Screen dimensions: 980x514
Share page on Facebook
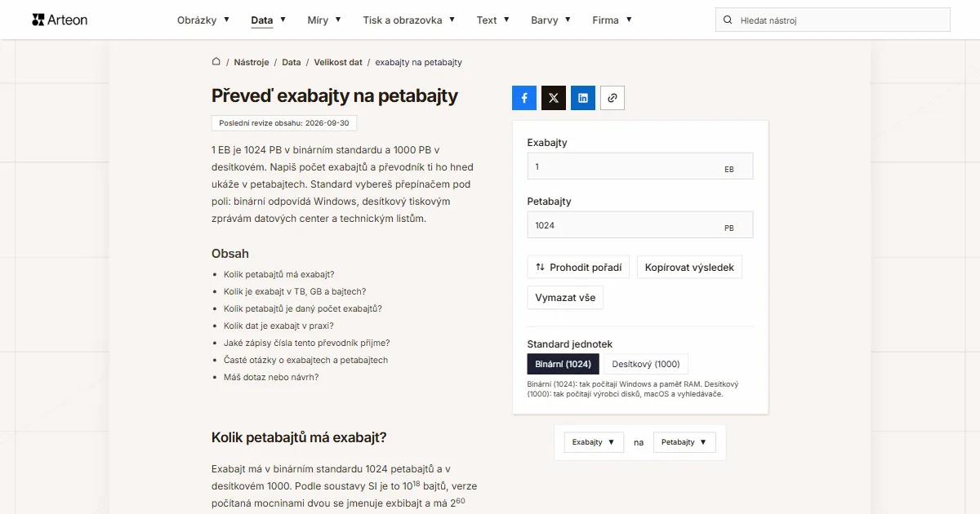click(x=524, y=98)
